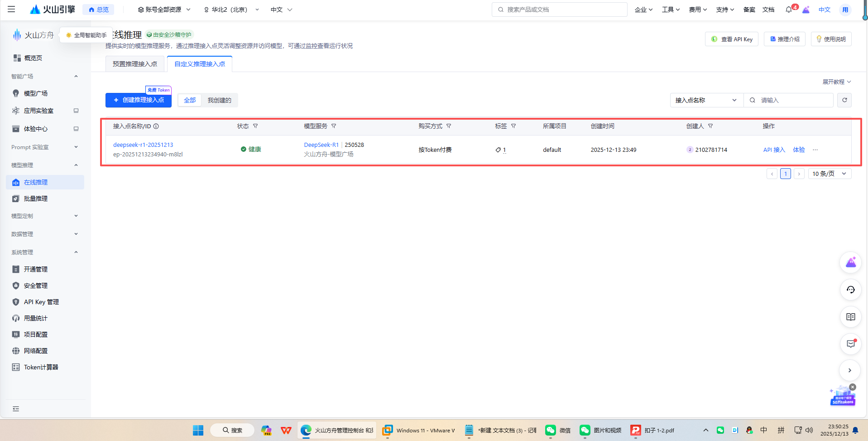Click 体验 link in operations

point(799,150)
